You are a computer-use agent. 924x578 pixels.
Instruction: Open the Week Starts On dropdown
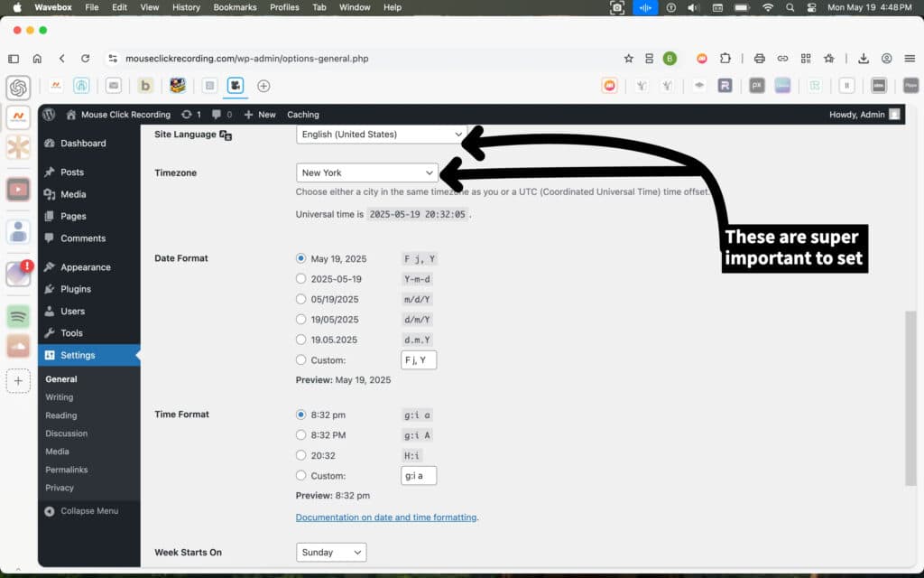click(331, 552)
